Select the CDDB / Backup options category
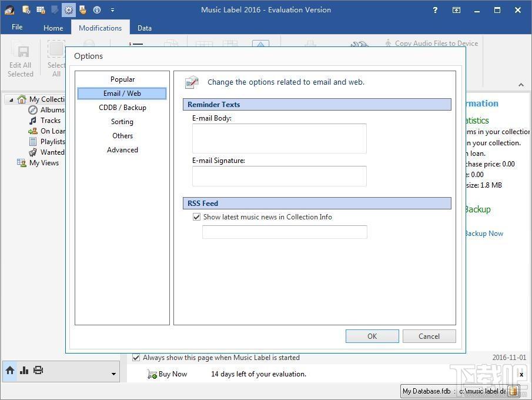 [122, 108]
